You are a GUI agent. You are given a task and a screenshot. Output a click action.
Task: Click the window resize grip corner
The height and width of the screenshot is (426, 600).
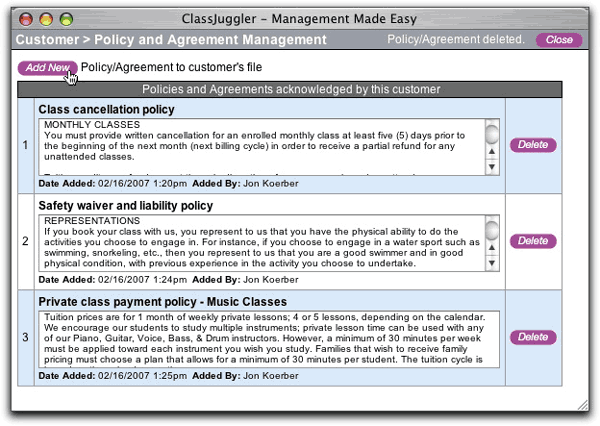[x=582, y=405]
